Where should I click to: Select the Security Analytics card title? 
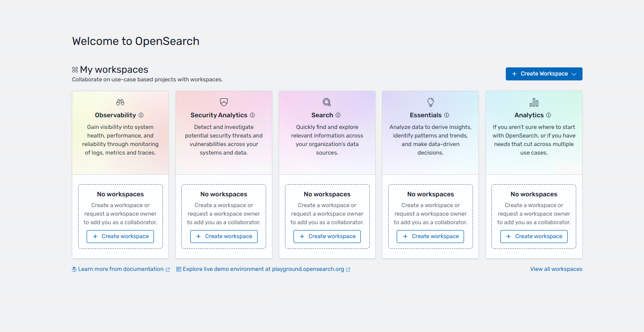click(x=219, y=115)
